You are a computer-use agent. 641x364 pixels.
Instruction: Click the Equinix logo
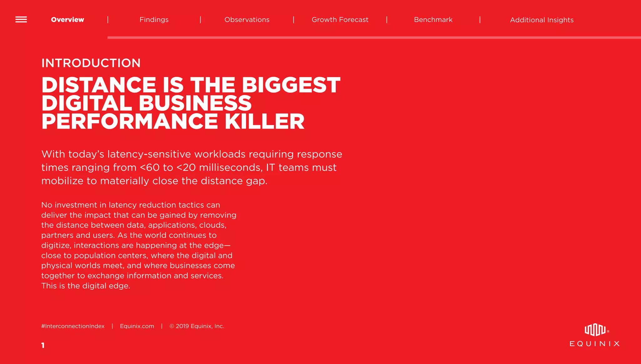(595, 335)
